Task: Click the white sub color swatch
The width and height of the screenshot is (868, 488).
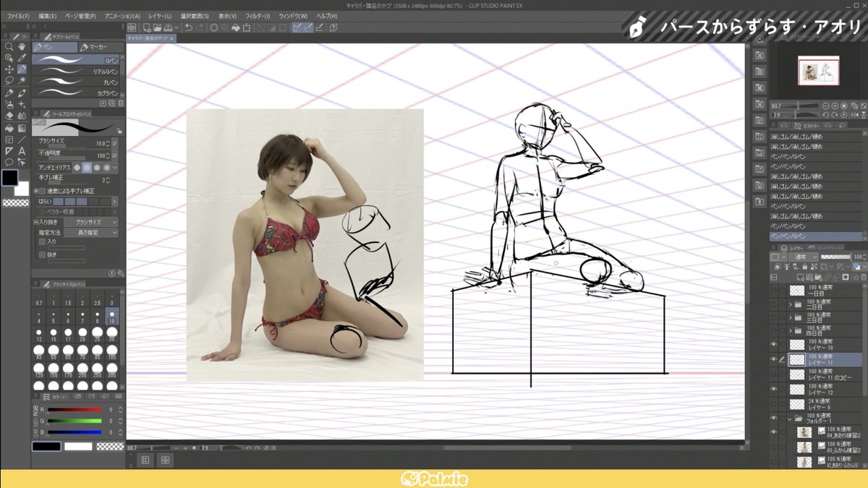Action: (22, 188)
